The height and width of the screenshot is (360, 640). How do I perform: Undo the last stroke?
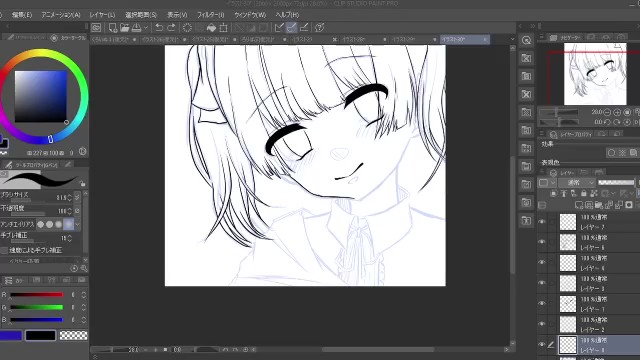point(159,28)
